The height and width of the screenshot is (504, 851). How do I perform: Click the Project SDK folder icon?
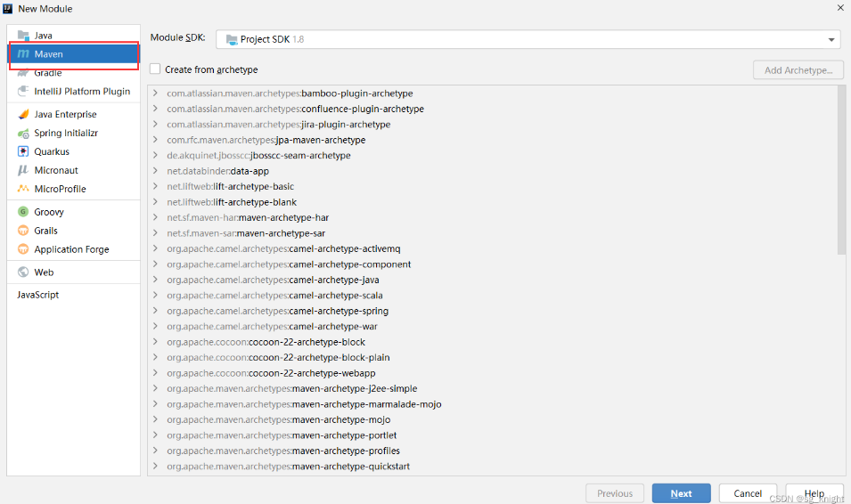pyautogui.click(x=232, y=39)
